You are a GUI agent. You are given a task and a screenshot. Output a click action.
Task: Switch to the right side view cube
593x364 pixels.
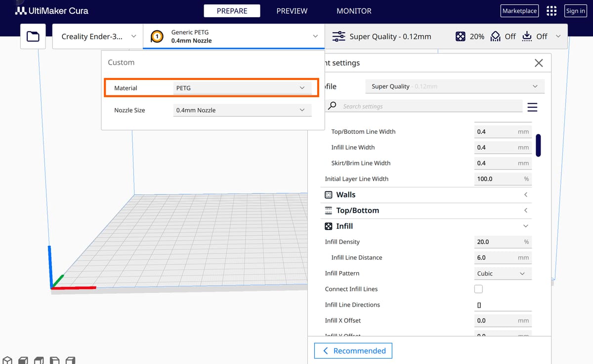(70, 360)
